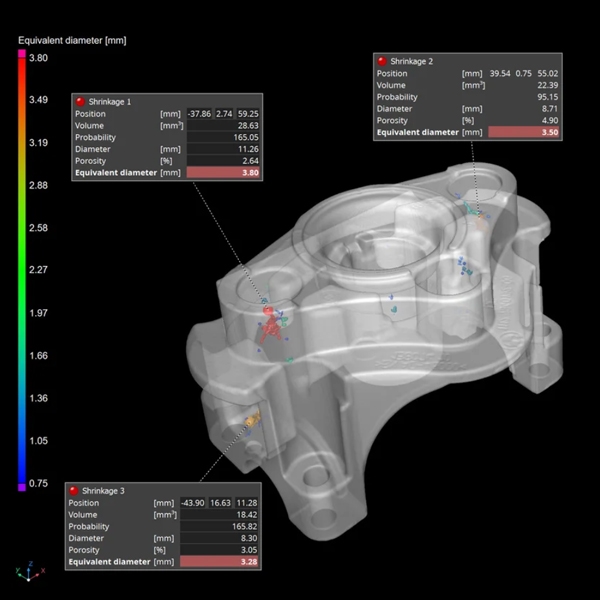Click the magenta top cap of the color bar
This screenshot has width=600, height=600.
(x=23, y=57)
